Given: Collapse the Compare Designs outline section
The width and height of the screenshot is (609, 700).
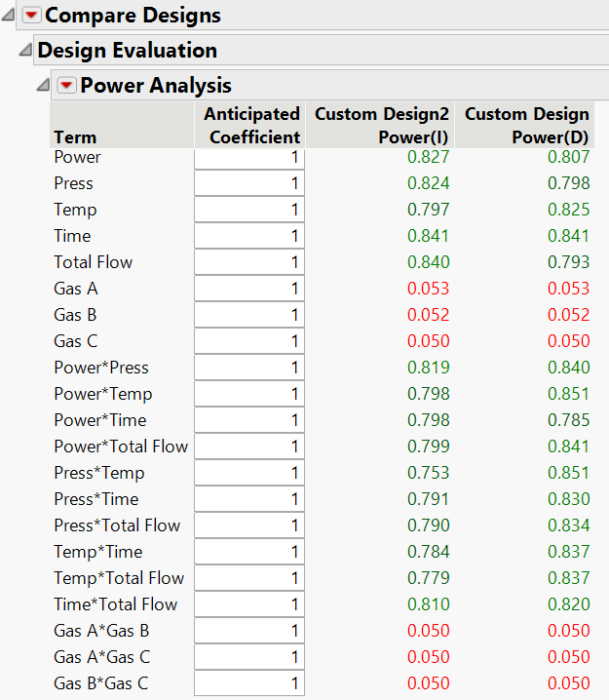Looking at the screenshot, I should [x=8, y=16].
